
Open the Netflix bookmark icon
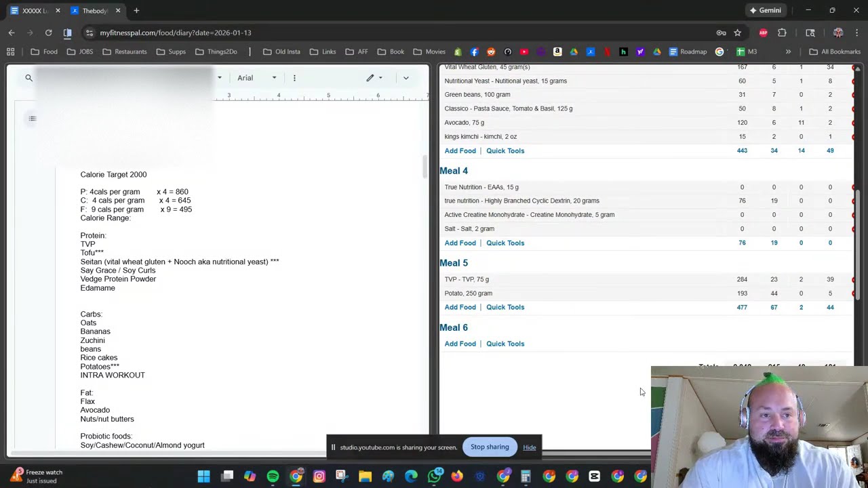point(607,52)
